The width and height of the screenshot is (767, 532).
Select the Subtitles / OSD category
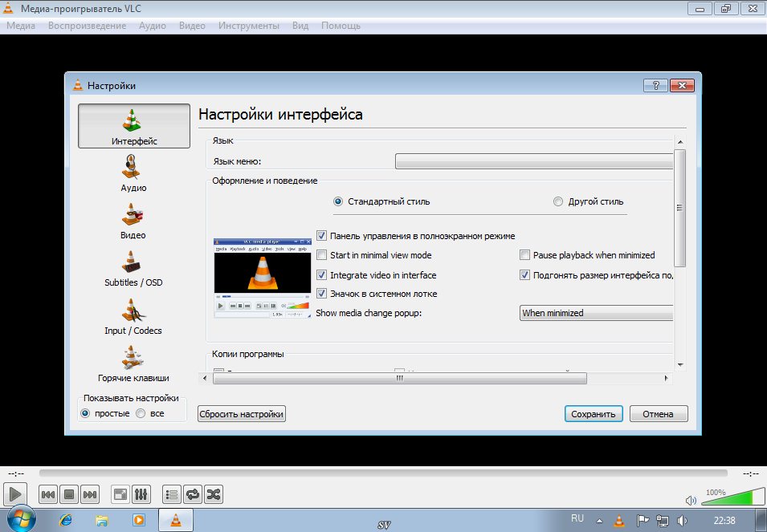click(133, 267)
